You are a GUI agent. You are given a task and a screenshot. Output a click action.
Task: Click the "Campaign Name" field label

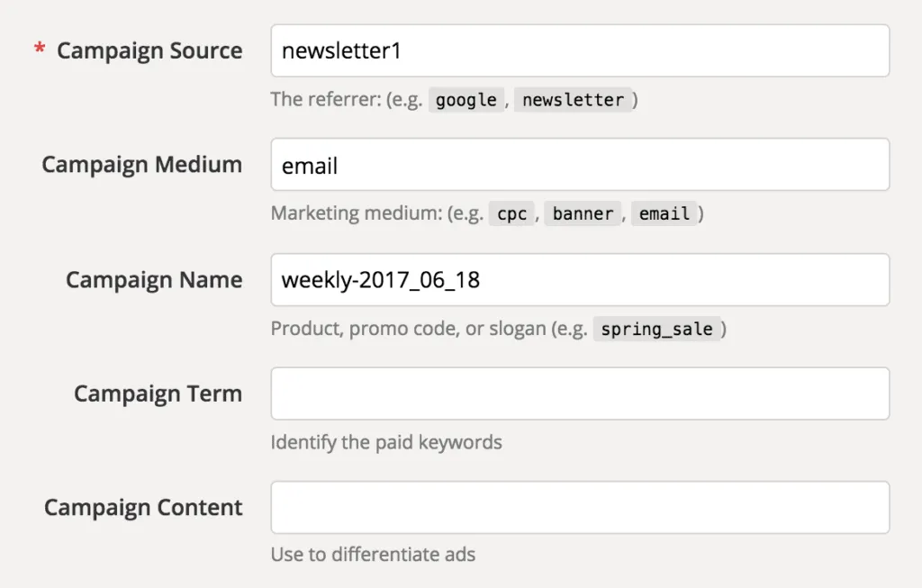[x=154, y=279]
